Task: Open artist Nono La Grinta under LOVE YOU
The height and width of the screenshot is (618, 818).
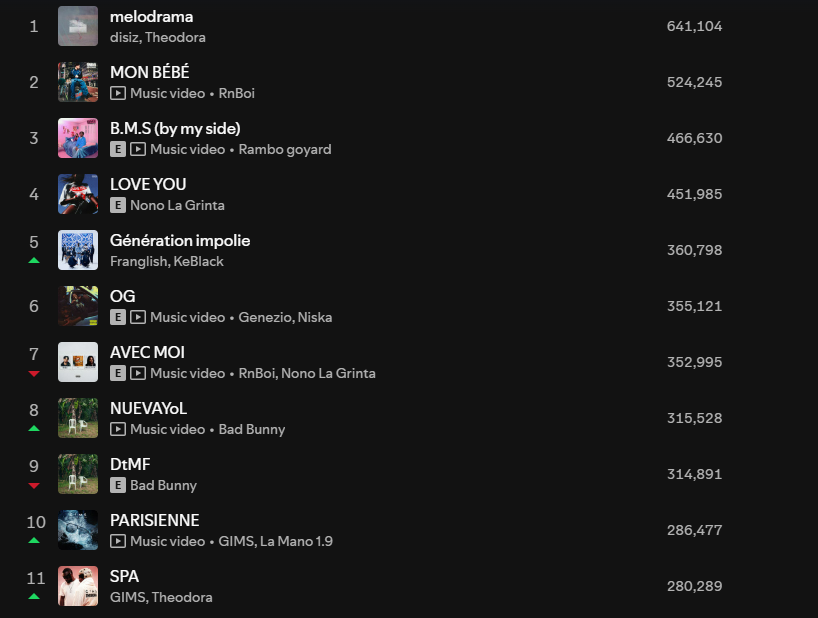Action: (177, 205)
